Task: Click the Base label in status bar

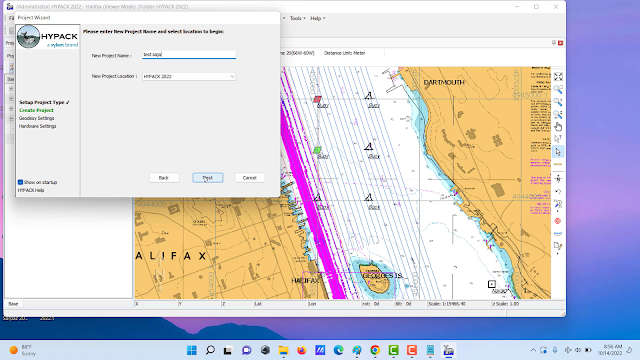Action: point(13,304)
